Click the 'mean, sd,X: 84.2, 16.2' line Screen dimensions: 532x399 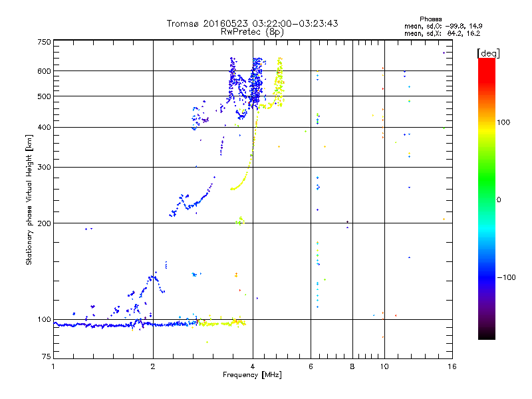442,33
